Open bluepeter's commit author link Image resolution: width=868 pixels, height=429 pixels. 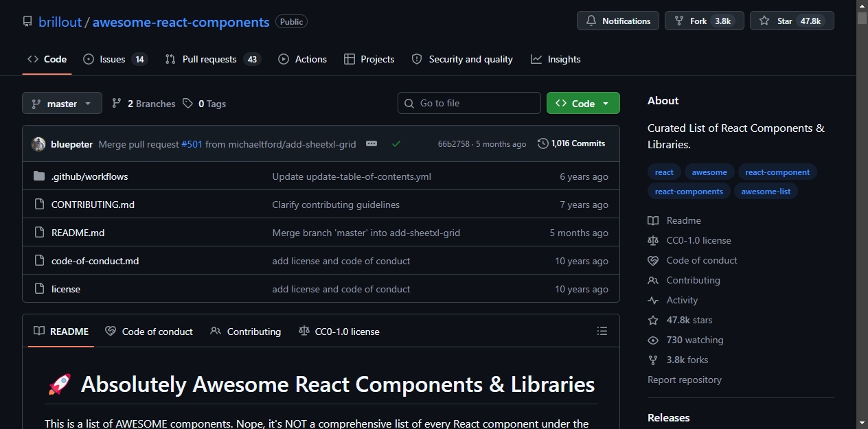pos(71,144)
